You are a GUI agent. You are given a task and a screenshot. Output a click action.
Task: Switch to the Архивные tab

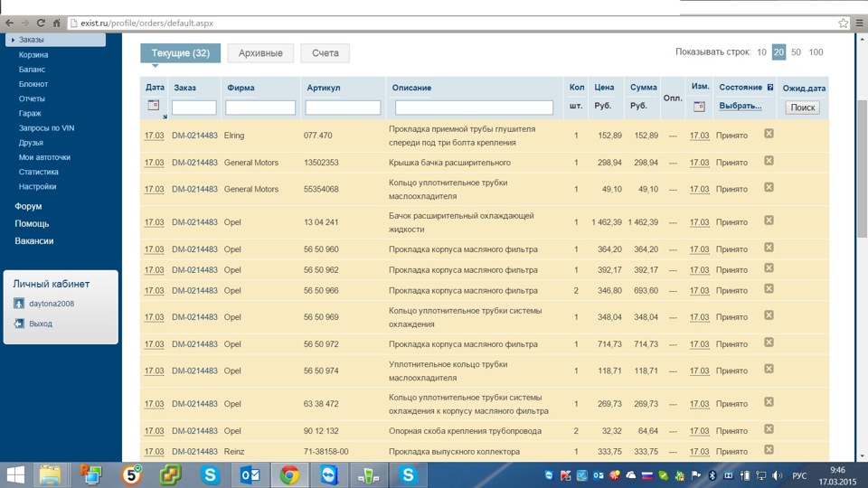260,53
